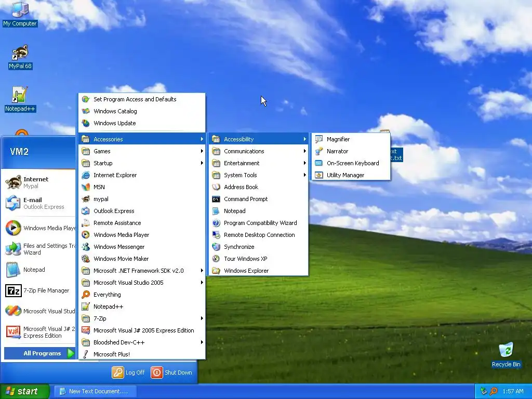Expand the Startup submenu arrow

click(202, 163)
